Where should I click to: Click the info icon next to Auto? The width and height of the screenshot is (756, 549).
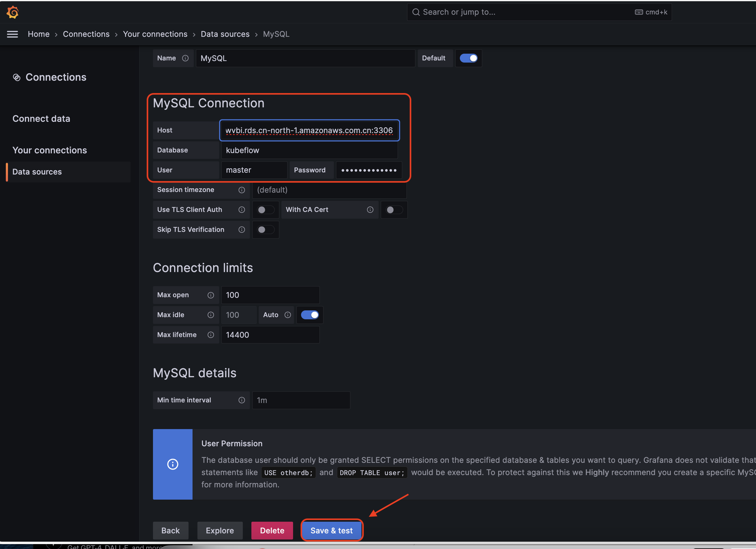(x=288, y=315)
